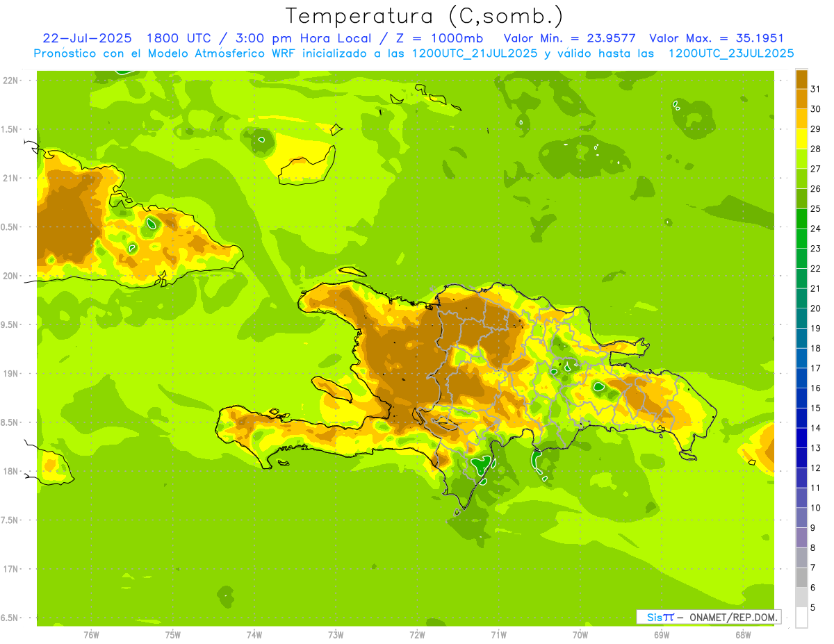Click 'Valor Min. = 23.9577' readout
834x644 pixels.
pos(570,38)
